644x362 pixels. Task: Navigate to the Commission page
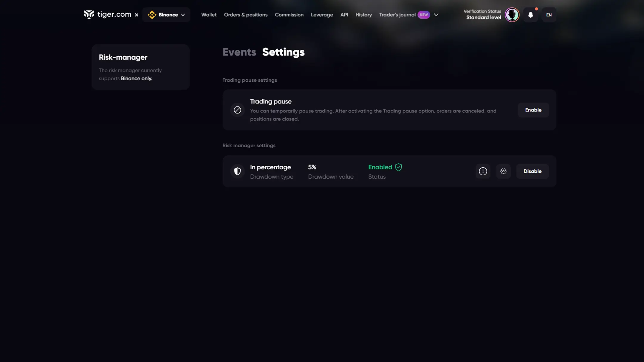click(x=289, y=15)
